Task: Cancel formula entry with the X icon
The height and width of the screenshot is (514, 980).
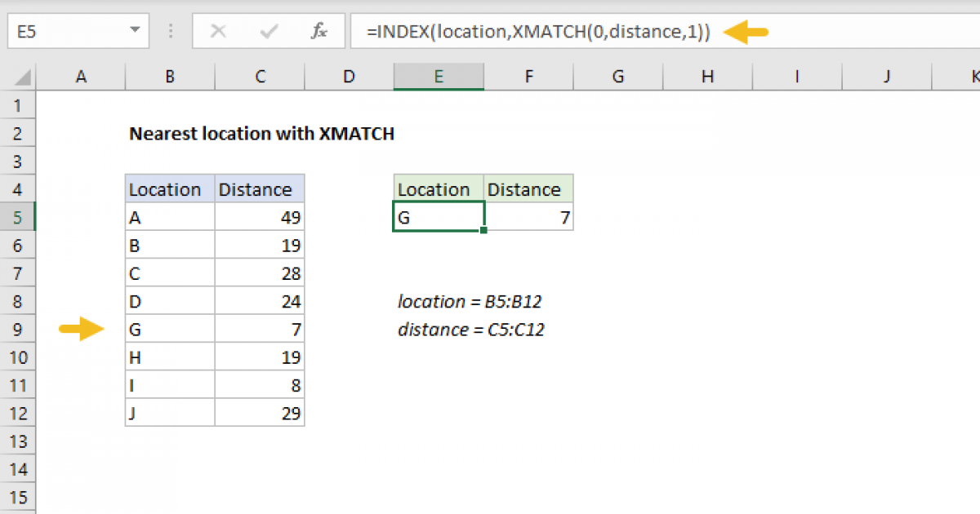Action: point(219,31)
